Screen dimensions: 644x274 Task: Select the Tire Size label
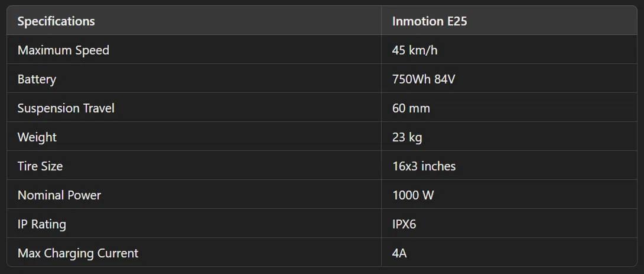[x=40, y=166]
